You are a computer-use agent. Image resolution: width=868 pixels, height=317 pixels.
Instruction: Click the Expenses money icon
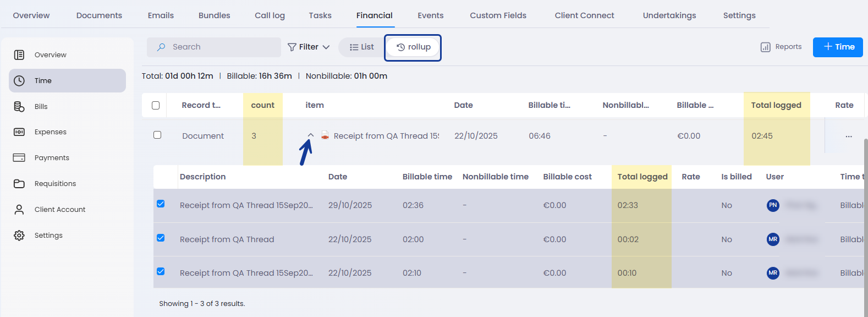(19, 132)
